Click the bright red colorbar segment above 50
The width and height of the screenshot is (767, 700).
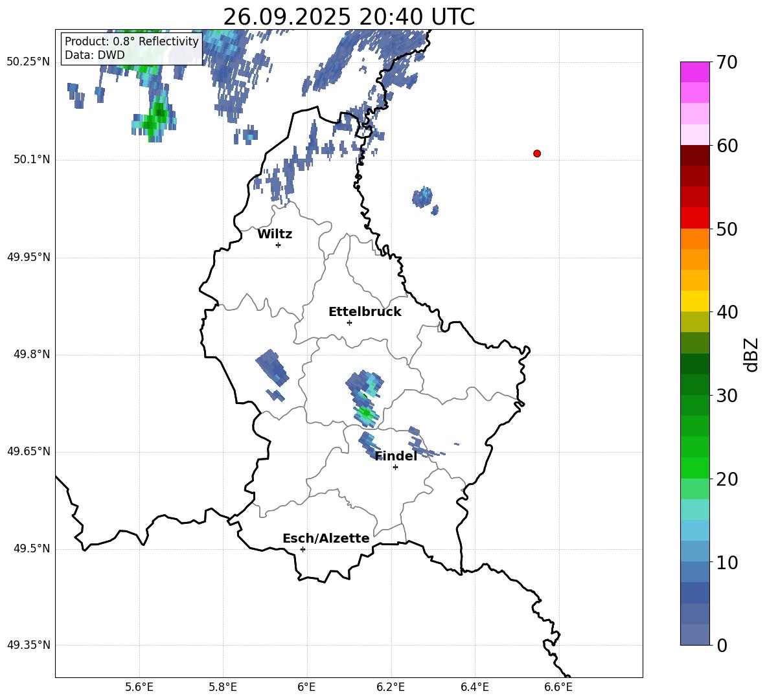tap(694, 218)
